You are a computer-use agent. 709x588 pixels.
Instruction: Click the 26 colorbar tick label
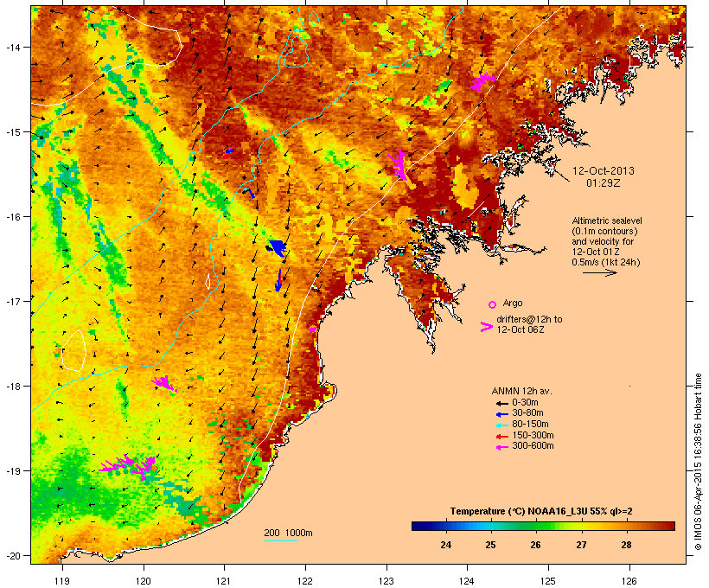pyautogui.click(x=535, y=545)
